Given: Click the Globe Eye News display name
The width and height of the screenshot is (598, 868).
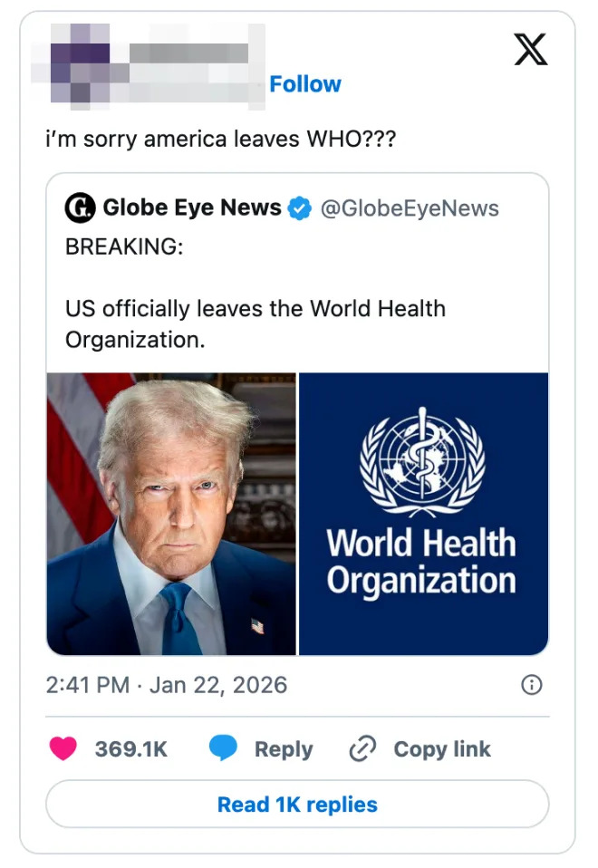Looking at the screenshot, I should [x=191, y=207].
